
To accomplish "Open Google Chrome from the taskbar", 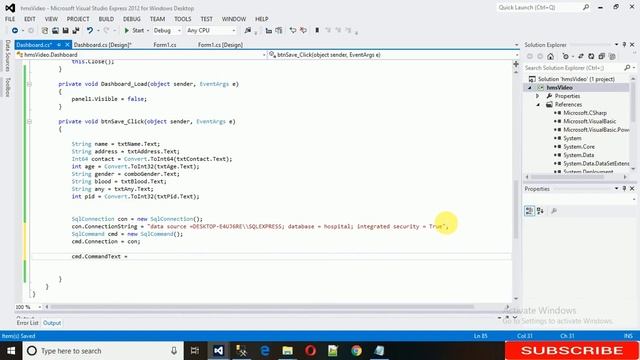I will 356,351.
